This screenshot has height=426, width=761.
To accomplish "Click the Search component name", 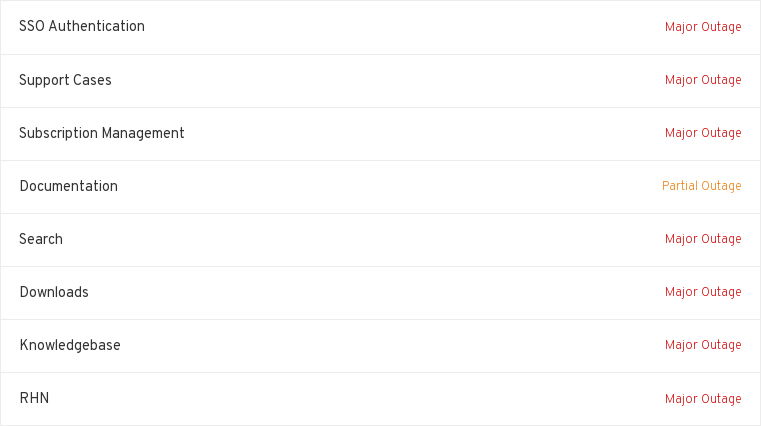I will (x=41, y=239).
